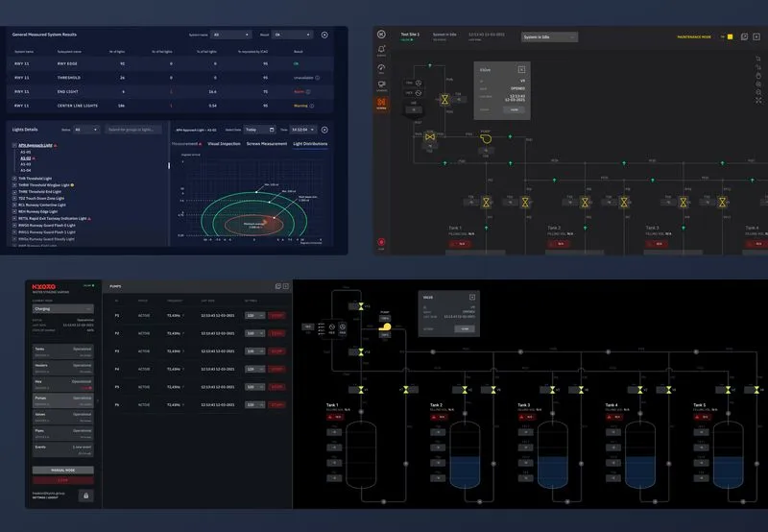The width and height of the screenshot is (768, 532).
Task: Open the Status All dropdown in Lights Details
Action: [x=86, y=130]
